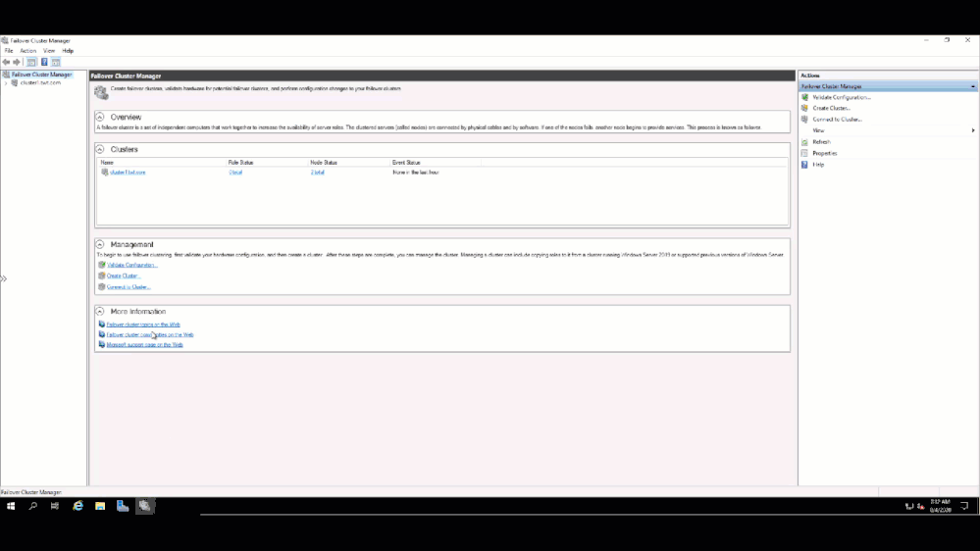Click the Validate Configuration icon in Actions pane

(805, 97)
